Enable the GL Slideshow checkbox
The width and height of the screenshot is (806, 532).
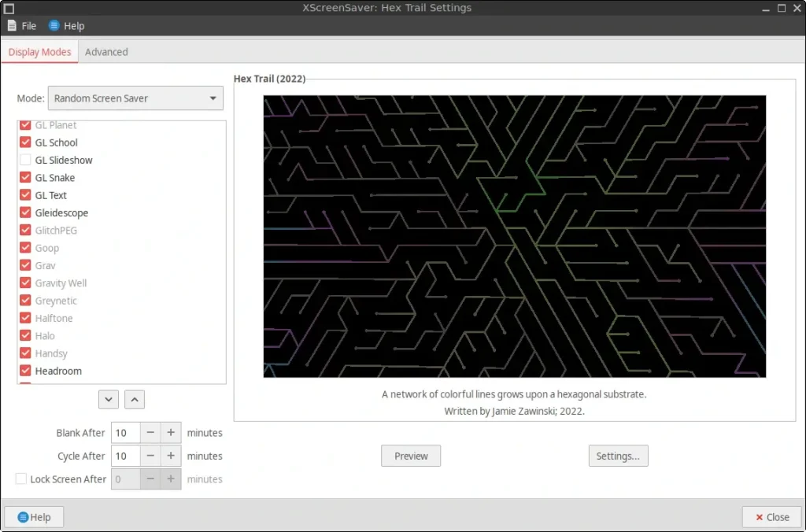point(25,159)
